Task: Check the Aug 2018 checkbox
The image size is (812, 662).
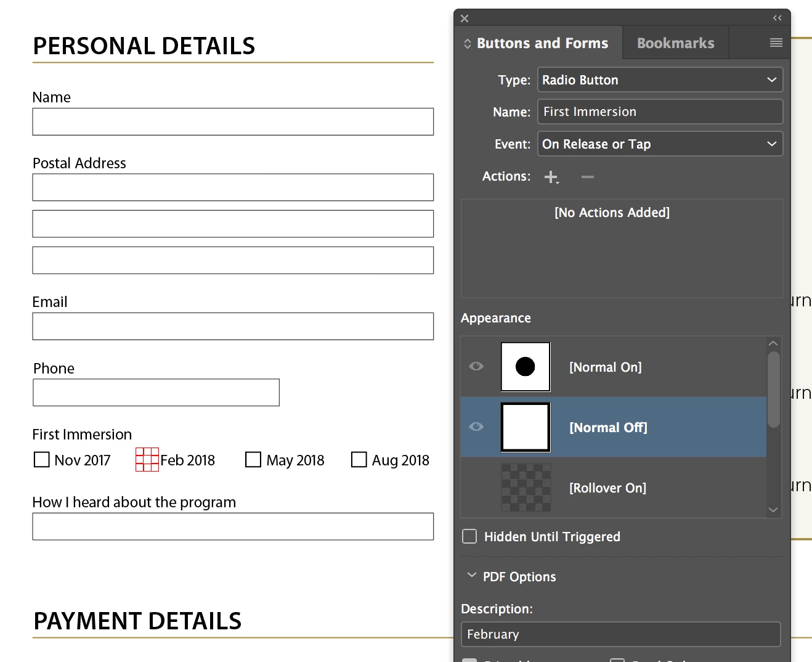Action: pos(359,460)
